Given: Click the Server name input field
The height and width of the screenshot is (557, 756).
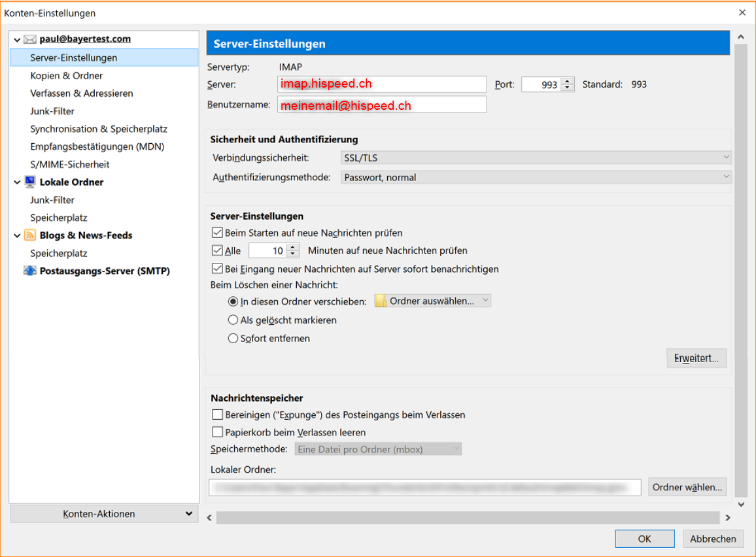Looking at the screenshot, I should point(382,84).
